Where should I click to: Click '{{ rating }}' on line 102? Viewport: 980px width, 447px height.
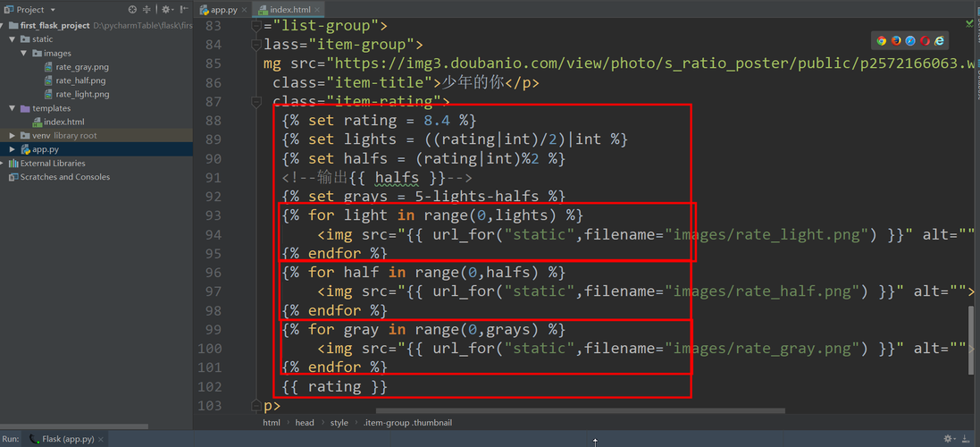tap(335, 387)
